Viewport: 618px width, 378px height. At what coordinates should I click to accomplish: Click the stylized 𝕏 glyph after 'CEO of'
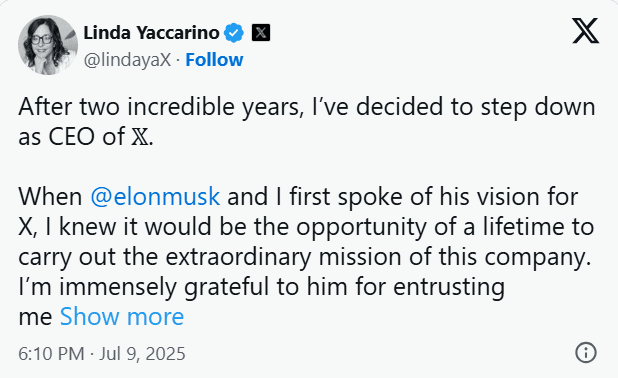coord(140,137)
